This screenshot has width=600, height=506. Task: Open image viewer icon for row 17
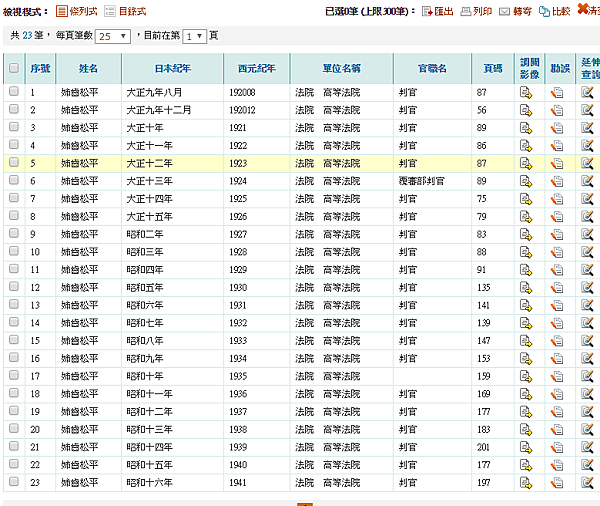[526, 376]
